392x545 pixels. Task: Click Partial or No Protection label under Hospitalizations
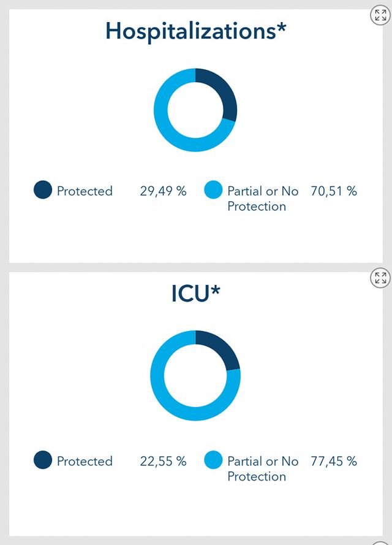click(x=263, y=199)
